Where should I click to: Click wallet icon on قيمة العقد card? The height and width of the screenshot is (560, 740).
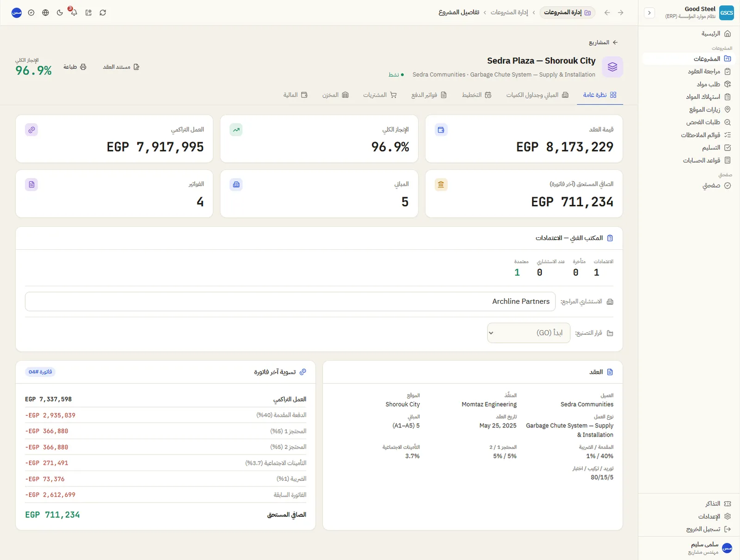click(441, 130)
